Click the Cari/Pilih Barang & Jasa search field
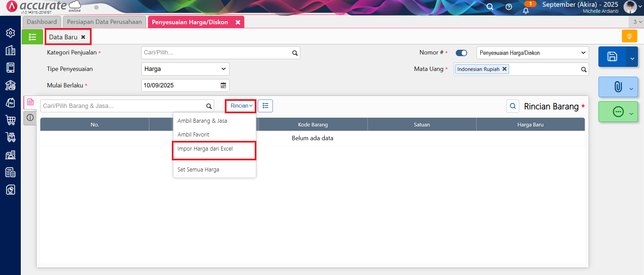 coord(123,106)
